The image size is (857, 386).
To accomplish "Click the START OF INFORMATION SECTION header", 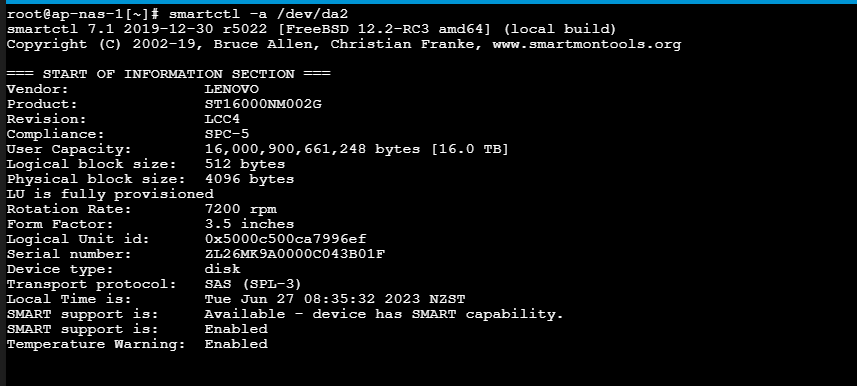I will [x=168, y=74].
